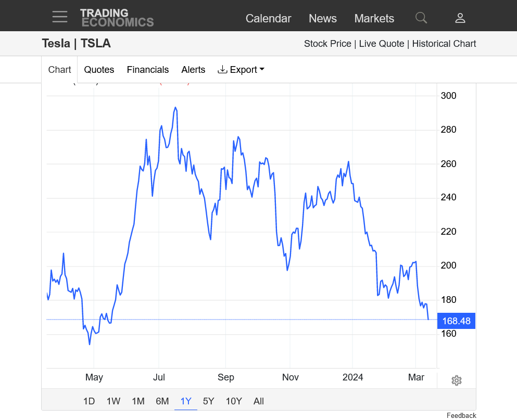
Task: Switch to the Quotes tab
Action: pos(99,70)
